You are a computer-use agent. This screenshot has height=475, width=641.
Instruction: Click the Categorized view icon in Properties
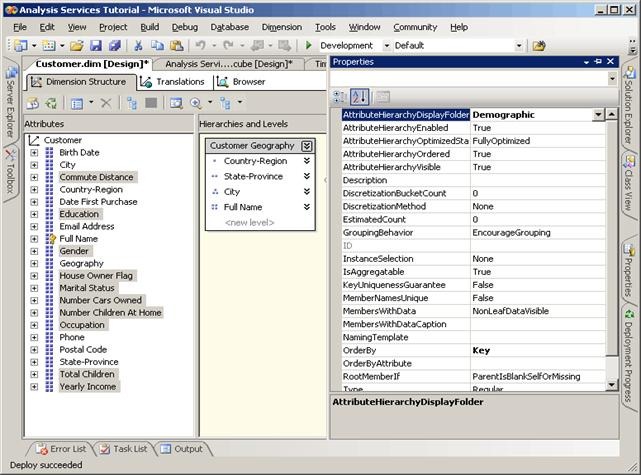click(x=339, y=96)
